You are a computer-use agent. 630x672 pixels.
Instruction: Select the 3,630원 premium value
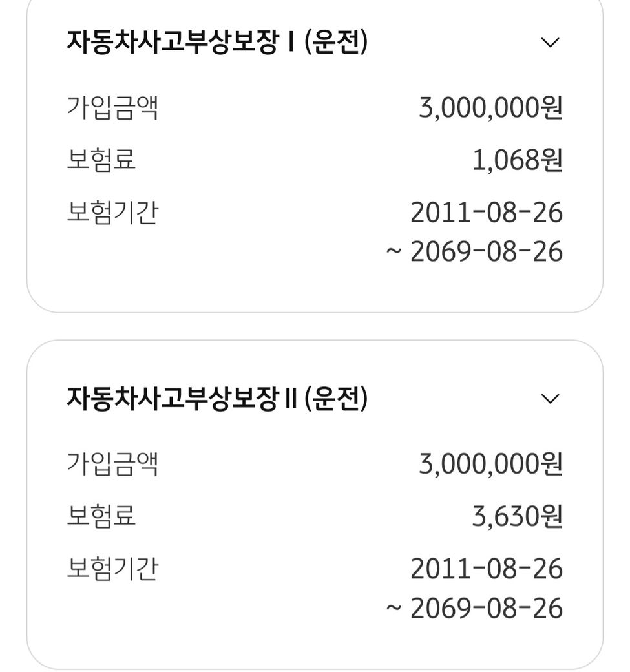point(517,516)
